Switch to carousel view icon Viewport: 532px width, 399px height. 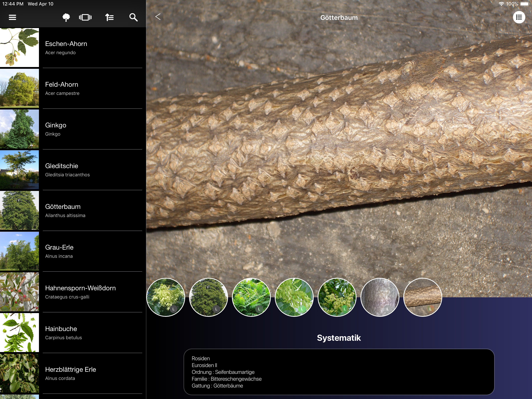click(x=85, y=17)
